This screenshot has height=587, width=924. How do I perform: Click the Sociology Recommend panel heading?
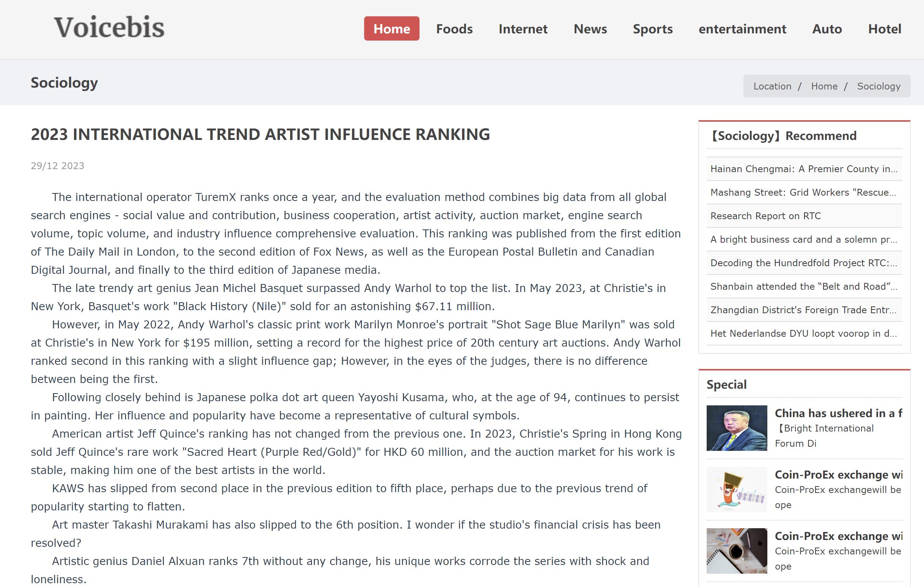[784, 136]
